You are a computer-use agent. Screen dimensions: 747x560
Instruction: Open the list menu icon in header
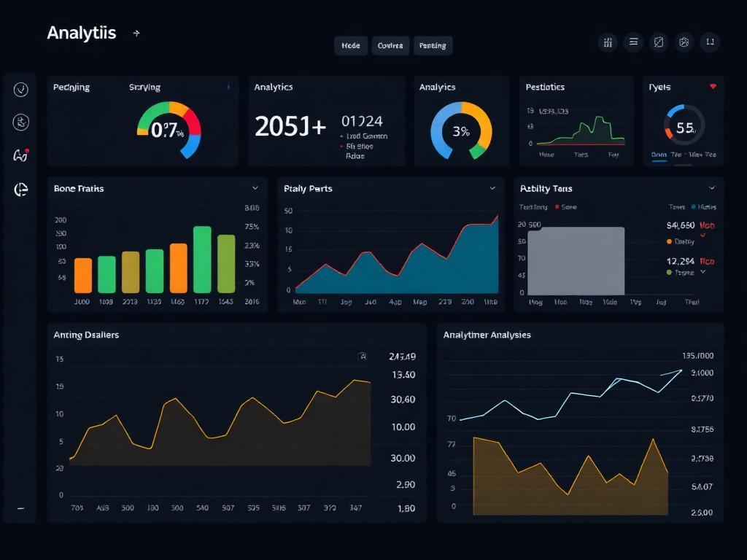633,42
